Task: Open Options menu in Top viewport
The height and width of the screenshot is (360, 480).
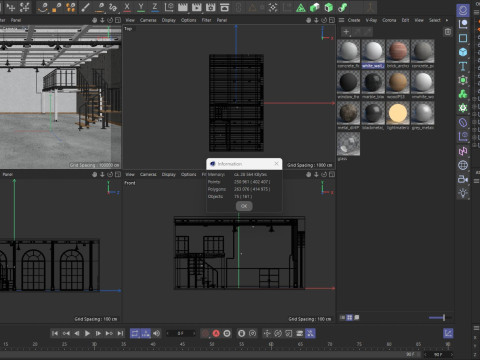Action: [189, 20]
